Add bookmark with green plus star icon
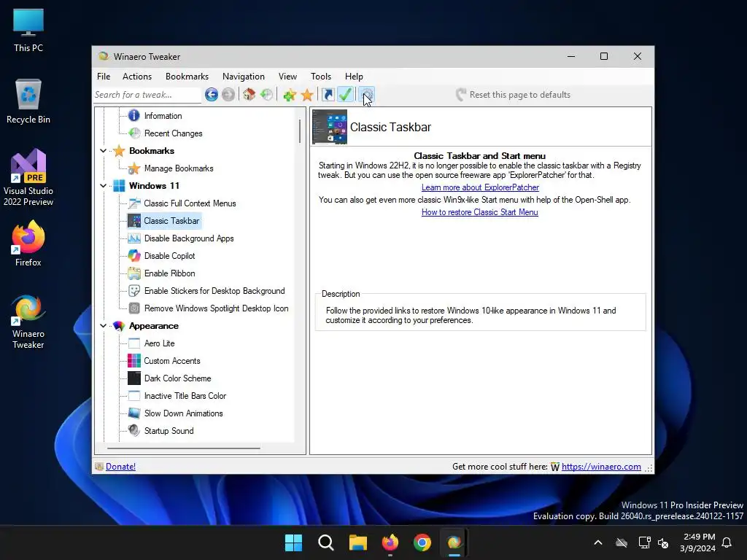The height and width of the screenshot is (560, 747). (289, 95)
